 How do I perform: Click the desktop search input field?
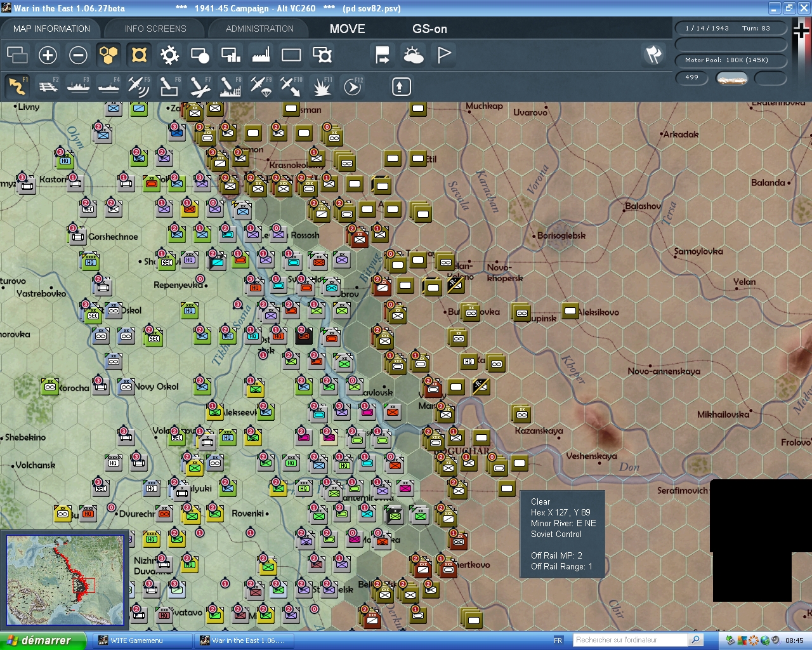tap(630, 640)
